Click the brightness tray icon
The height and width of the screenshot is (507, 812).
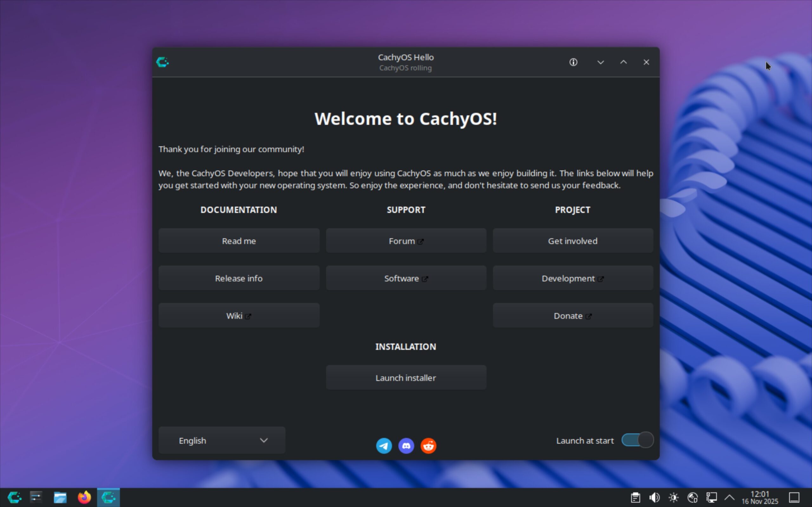point(673,497)
